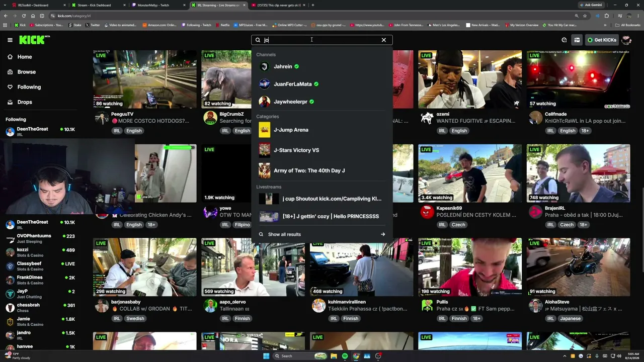
Task: Open chessbrah in the Following list
Action: point(40,307)
